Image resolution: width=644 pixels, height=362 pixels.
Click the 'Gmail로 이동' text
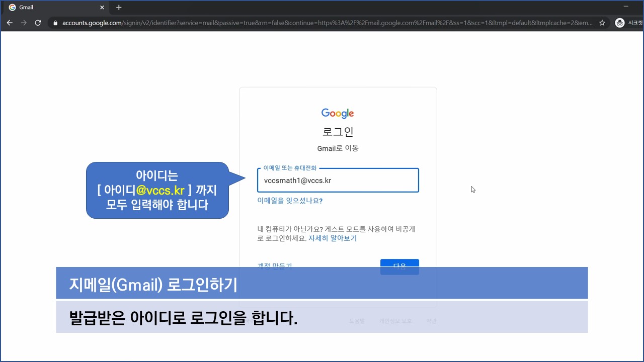coord(338,148)
